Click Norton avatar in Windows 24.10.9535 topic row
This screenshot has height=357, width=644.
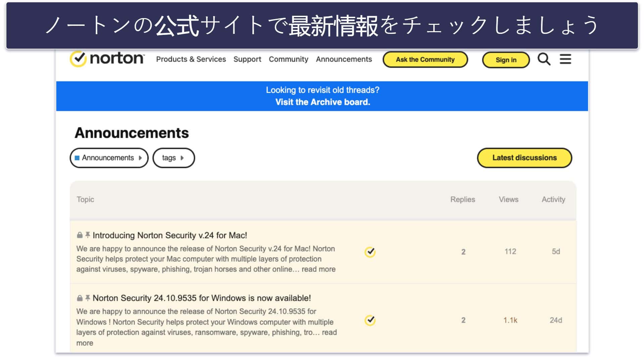click(x=370, y=320)
